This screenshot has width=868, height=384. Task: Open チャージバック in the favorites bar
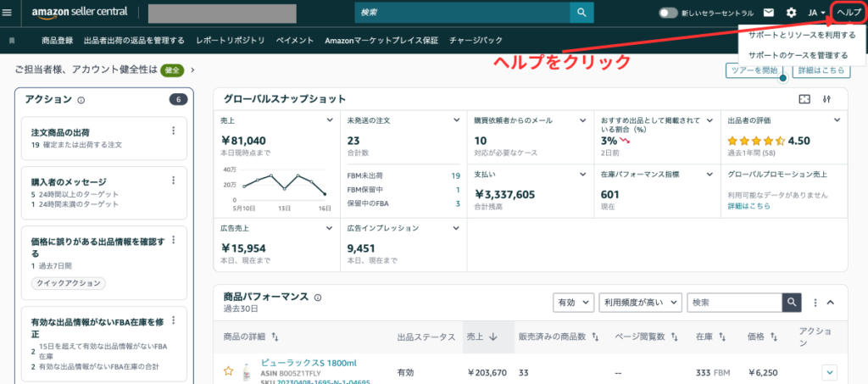click(476, 41)
